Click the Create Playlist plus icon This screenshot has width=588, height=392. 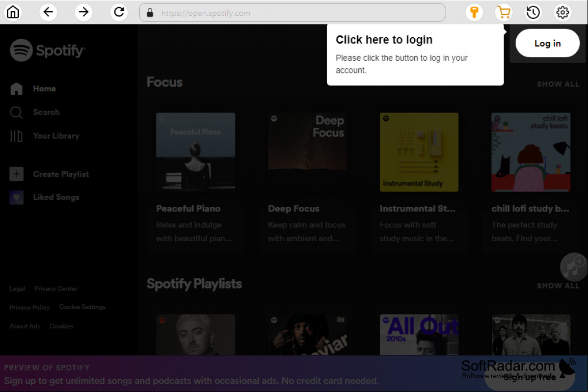coord(16,174)
